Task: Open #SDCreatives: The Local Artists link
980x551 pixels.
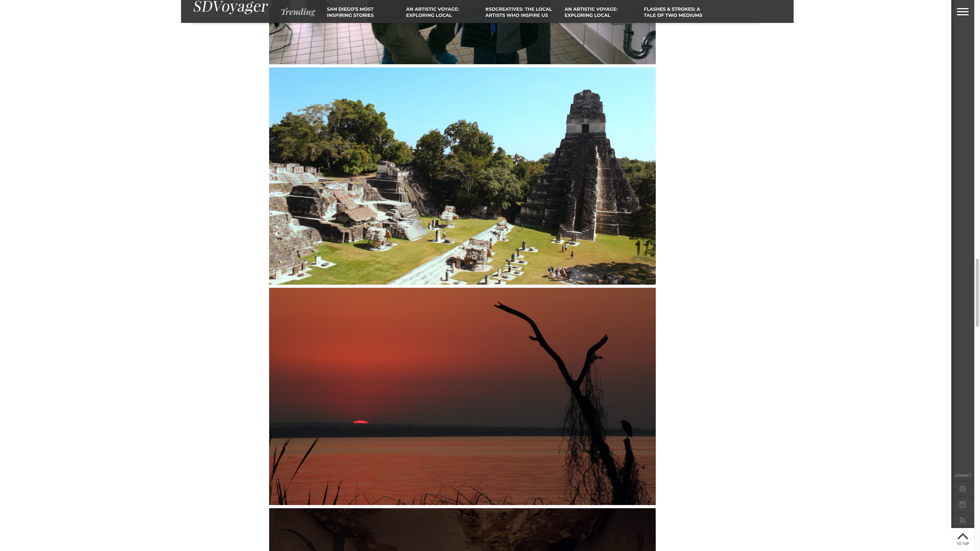Action: pos(518,12)
